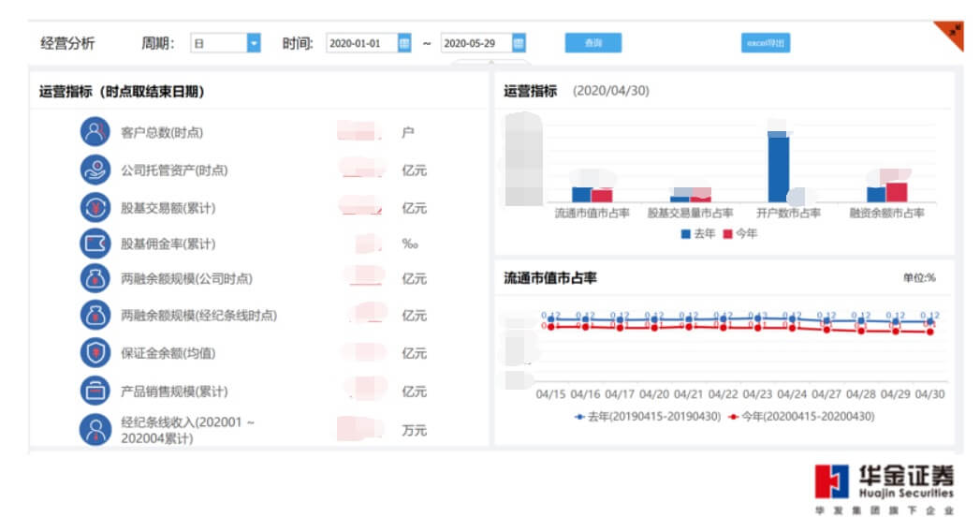Image resolution: width=980 pixels, height=518 pixels.
Task: Click the 股基佣金率(累计) wallet icon
Action: pos(95,244)
